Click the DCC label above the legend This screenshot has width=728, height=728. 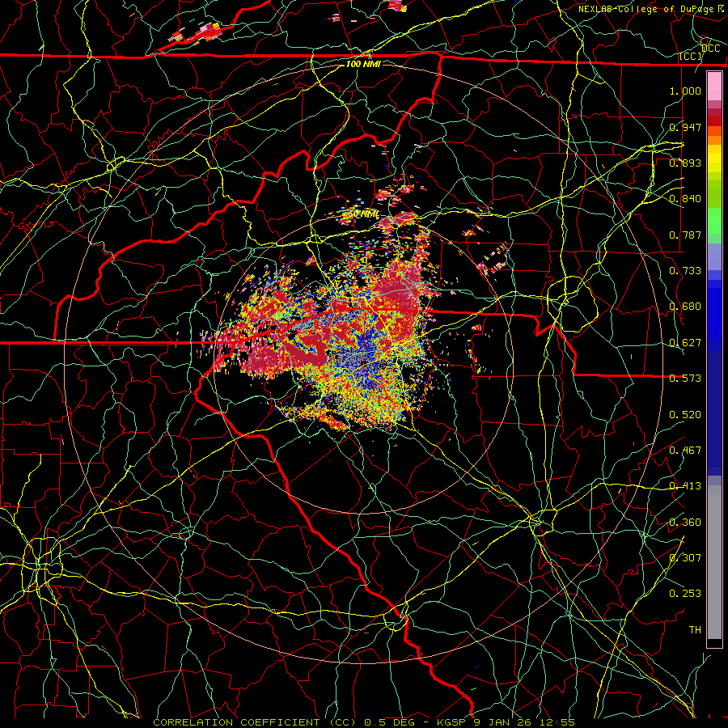pyautogui.click(x=711, y=49)
